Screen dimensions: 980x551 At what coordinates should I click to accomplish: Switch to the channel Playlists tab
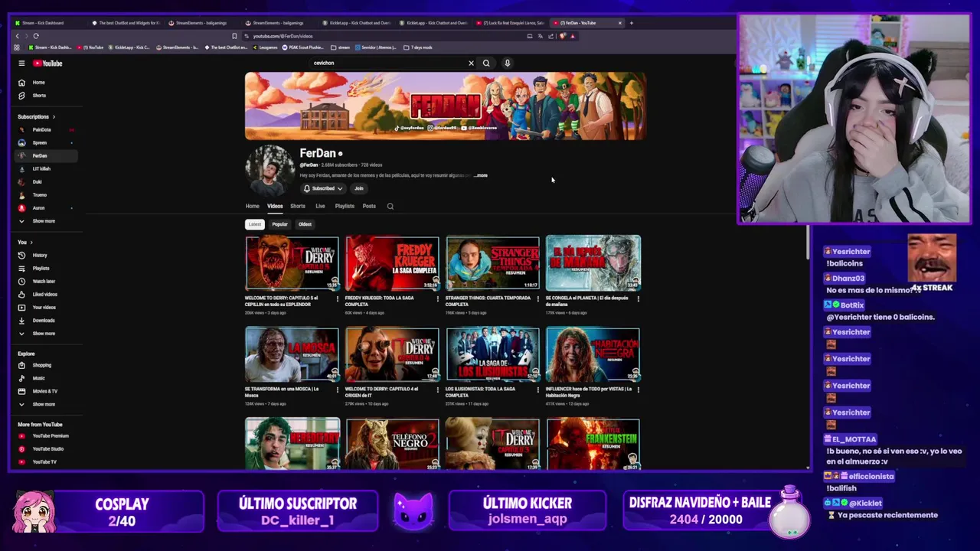coord(345,206)
